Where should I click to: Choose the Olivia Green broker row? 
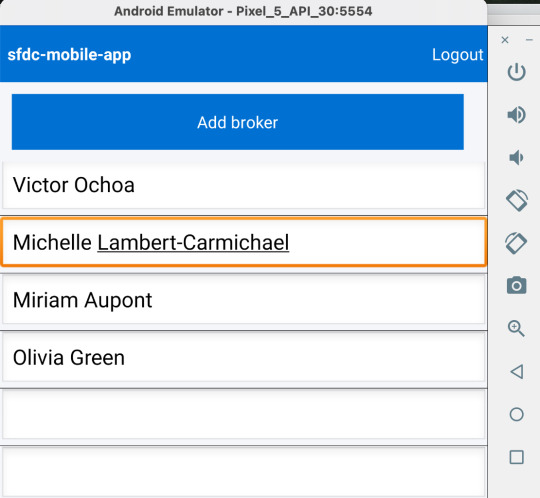coord(243,357)
